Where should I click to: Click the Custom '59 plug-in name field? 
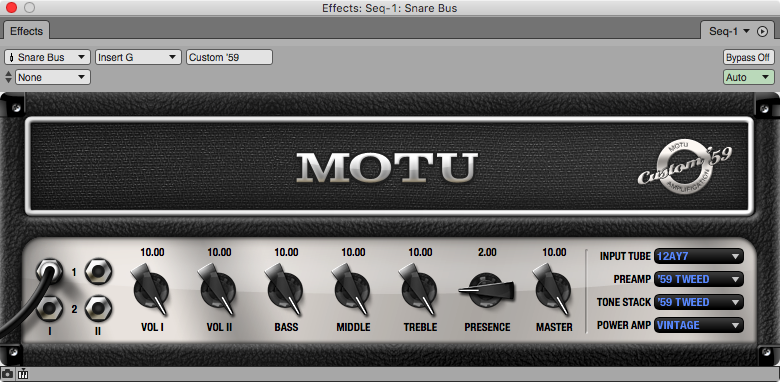(x=229, y=57)
